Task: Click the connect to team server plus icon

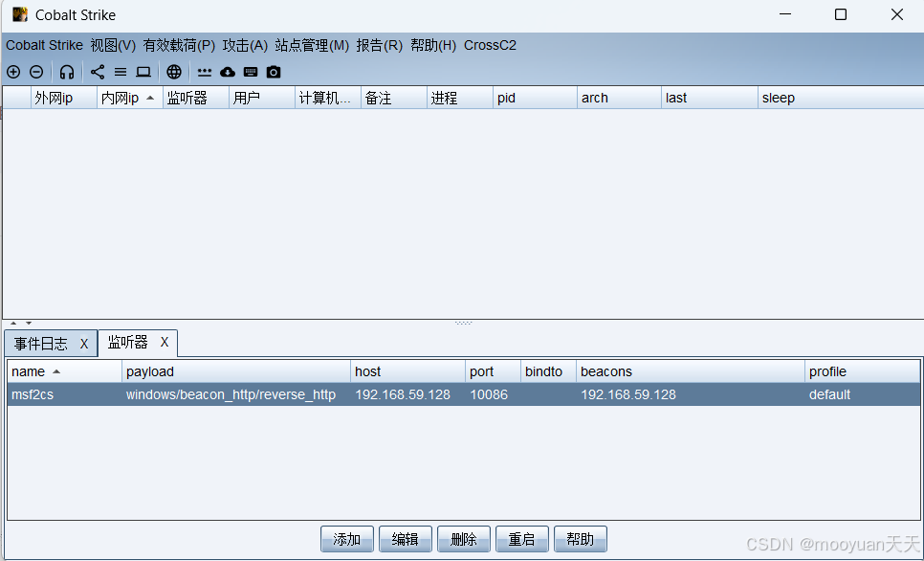Action: (13, 72)
